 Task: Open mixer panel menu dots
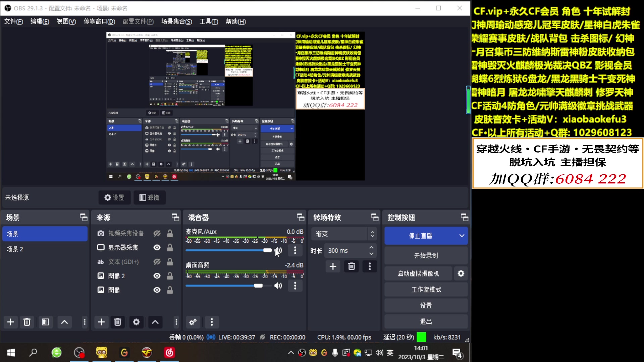212,322
